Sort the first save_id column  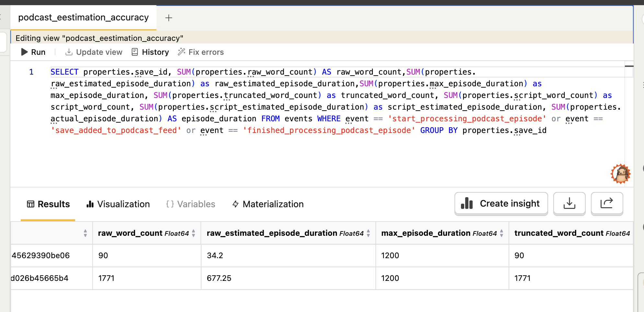coord(85,233)
